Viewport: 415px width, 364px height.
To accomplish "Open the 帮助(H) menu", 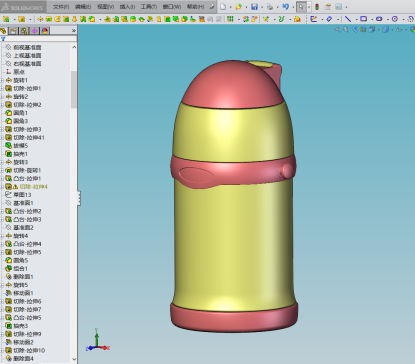I will 195,7.
